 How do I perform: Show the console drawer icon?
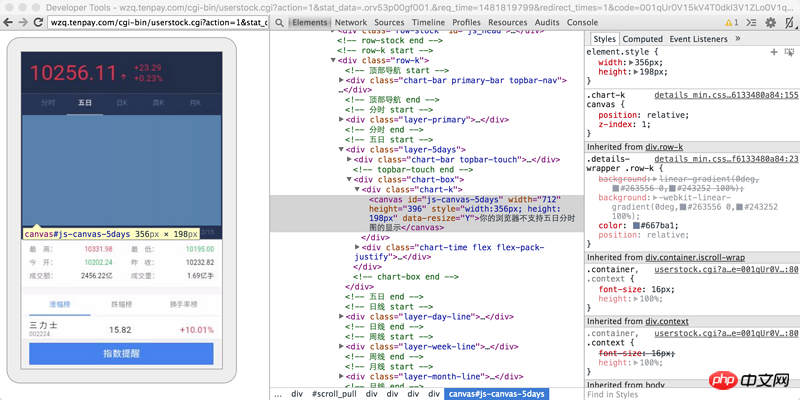(751, 22)
